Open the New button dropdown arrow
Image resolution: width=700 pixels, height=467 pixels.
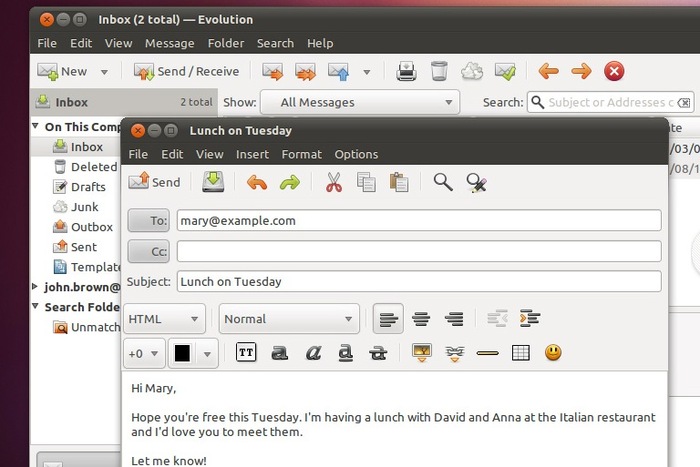[x=104, y=72]
